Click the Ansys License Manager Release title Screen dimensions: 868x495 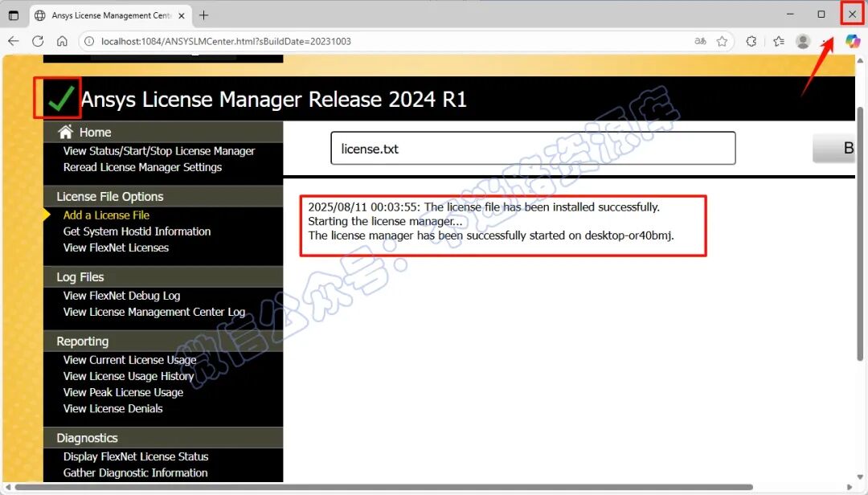point(274,100)
